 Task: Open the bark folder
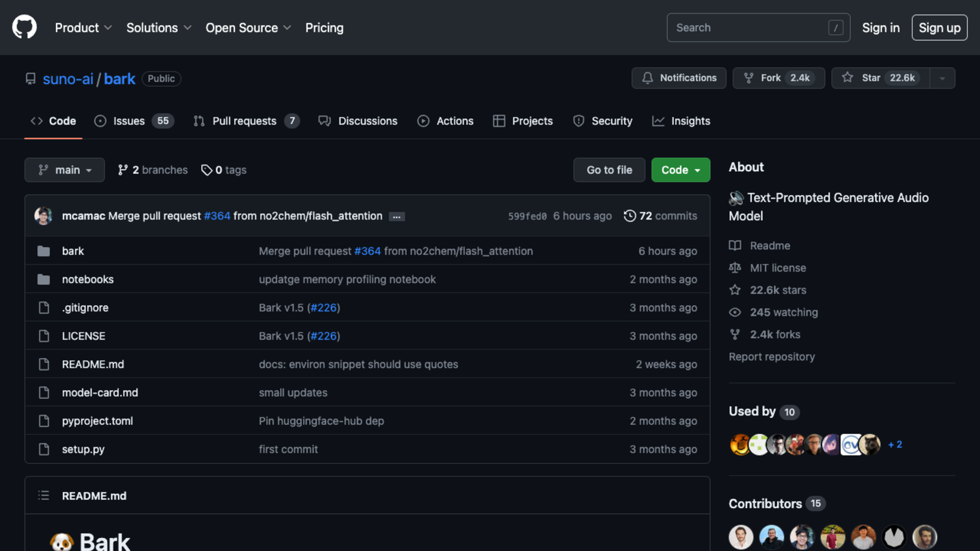point(73,251)
